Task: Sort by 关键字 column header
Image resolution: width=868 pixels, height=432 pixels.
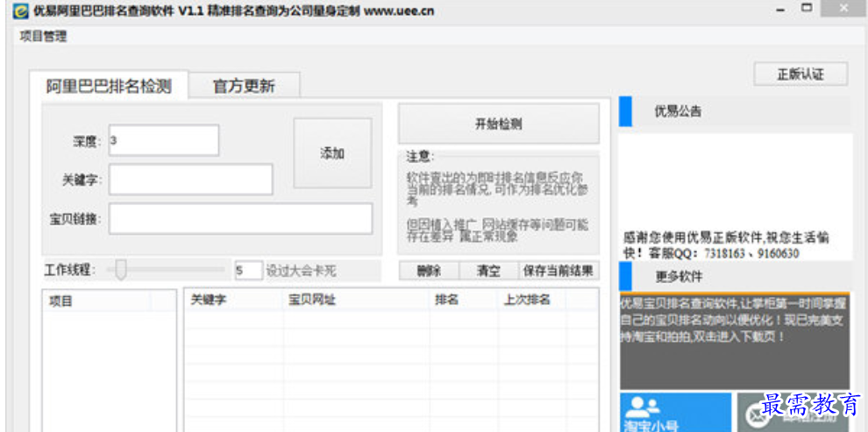Action: pos(233,300)
